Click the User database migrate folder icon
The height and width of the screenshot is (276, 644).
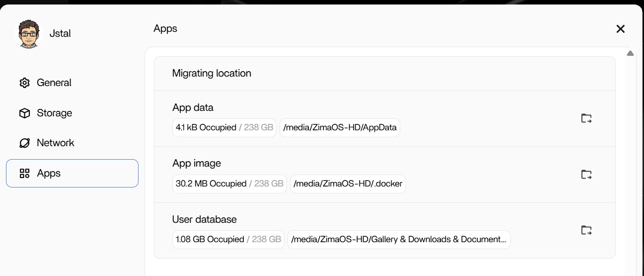coord(586,230)
